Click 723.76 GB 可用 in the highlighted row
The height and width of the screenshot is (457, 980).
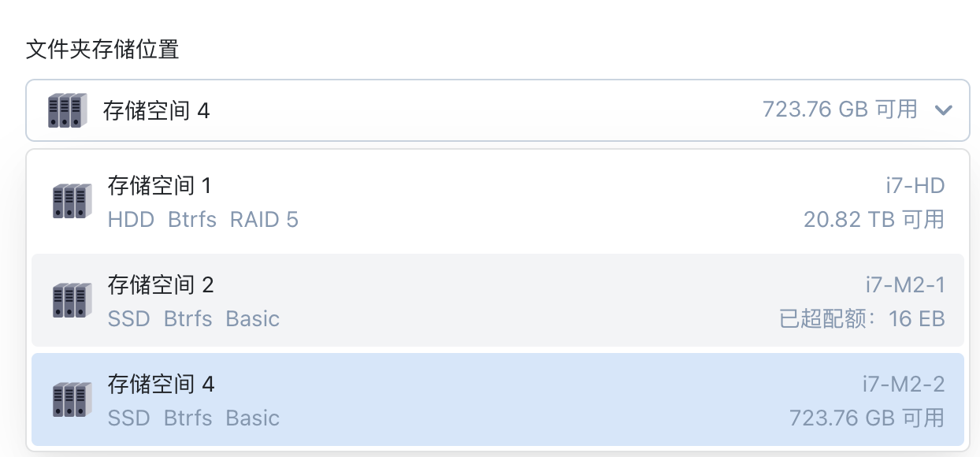coord(867,418)
